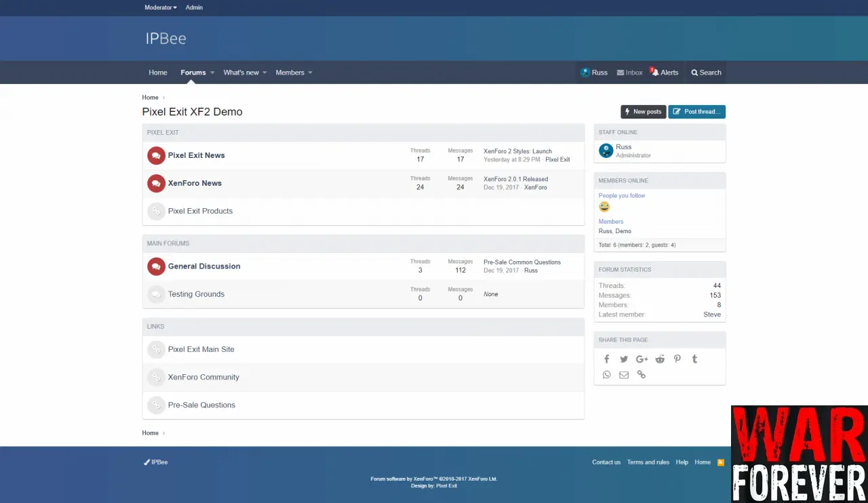
Task: Share this page on Twitter
Action: tap(624, 359)
